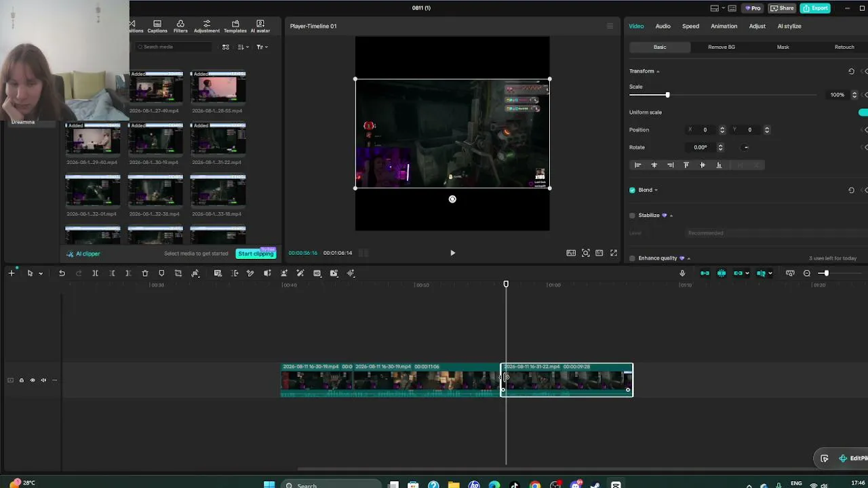
Task: Open the media filter dropdown
Action: 262,47
